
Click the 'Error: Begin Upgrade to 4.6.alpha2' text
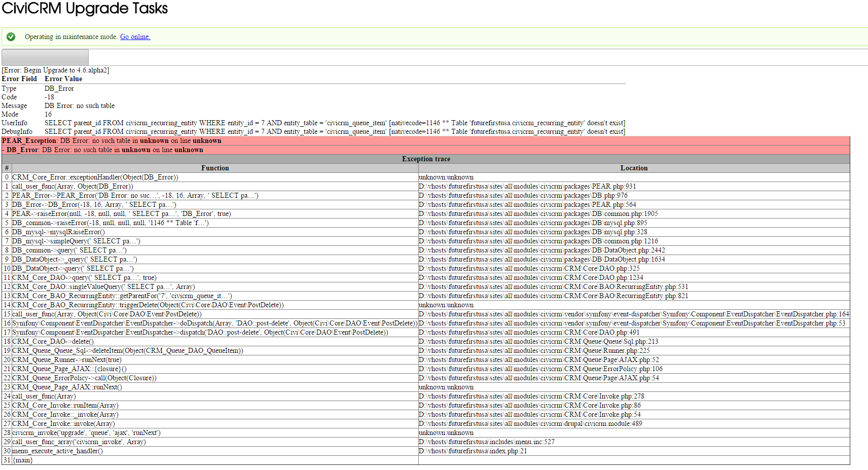[x=55, y=70]
